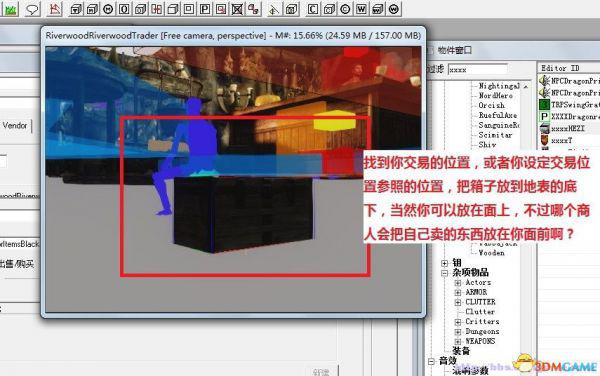
Task: Toggle the boxed P portals toolbar icon
Action: [x=205, y=9]
